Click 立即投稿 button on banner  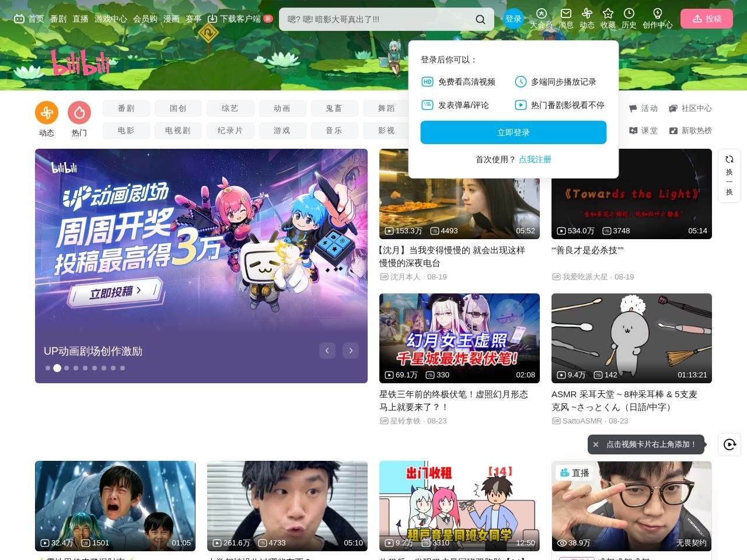click(x=115, y=292)
